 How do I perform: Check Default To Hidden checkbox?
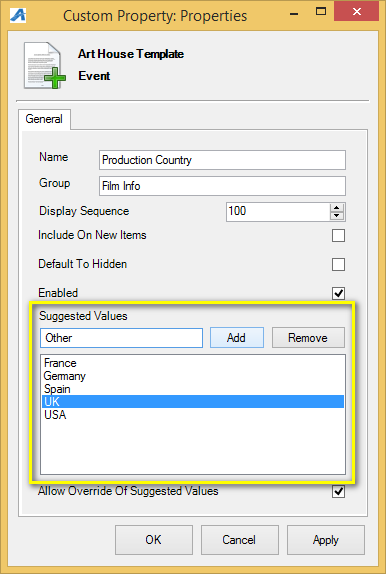click(338, 264)
